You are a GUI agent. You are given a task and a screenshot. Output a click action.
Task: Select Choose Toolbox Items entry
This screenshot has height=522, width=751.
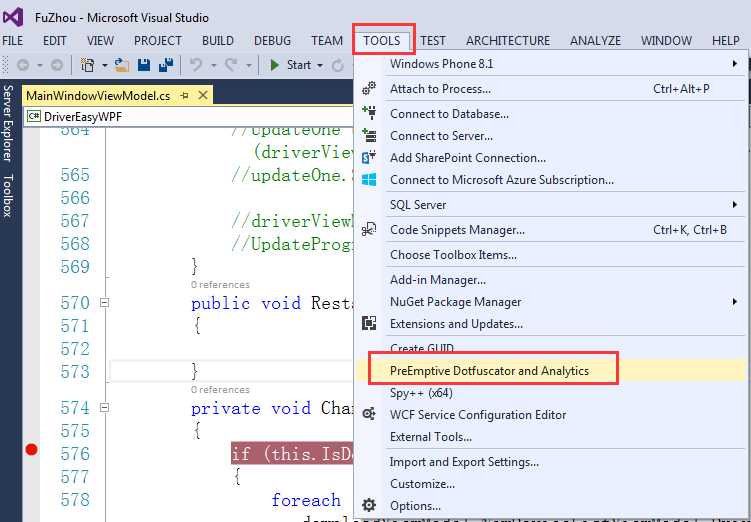551,255
